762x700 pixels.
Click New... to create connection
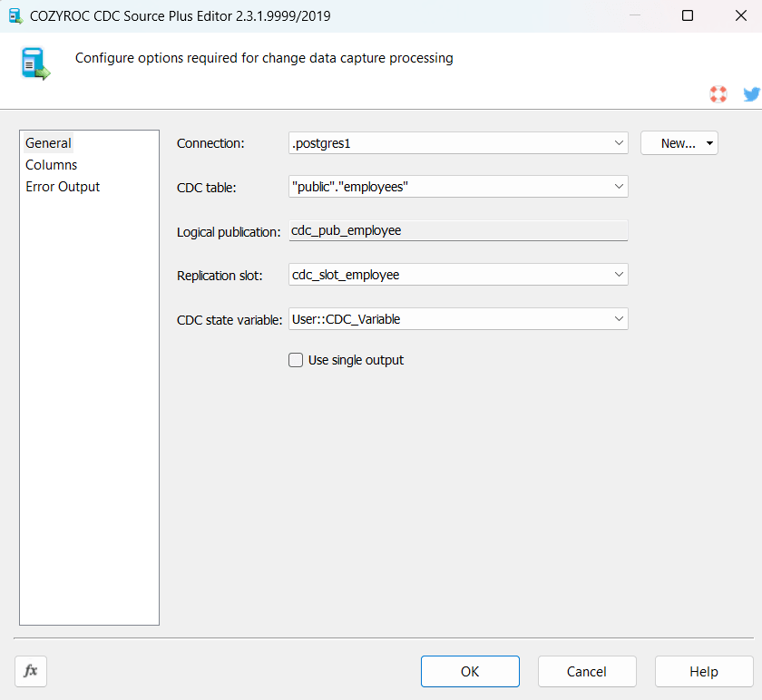pyautogui.click(x=678, y=143)
